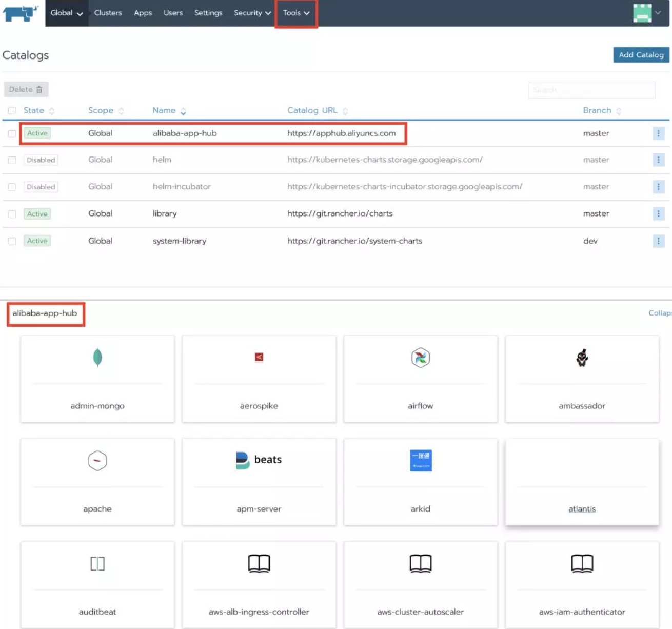672x629 pixels.
Task: Click the Rancher cow logo
Action: (21, 13)
